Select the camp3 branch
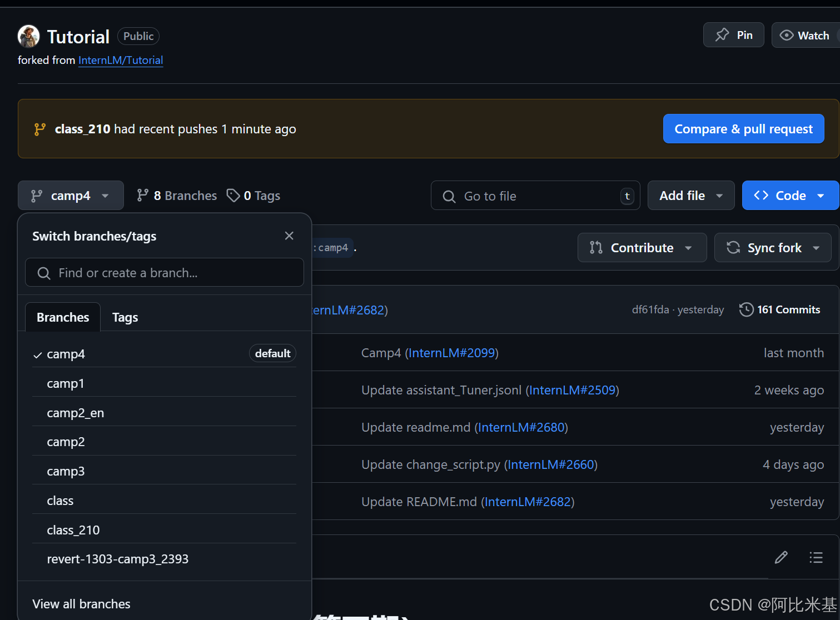The width and height of the screenshot is (840, 620). click(x=165, y=471)
